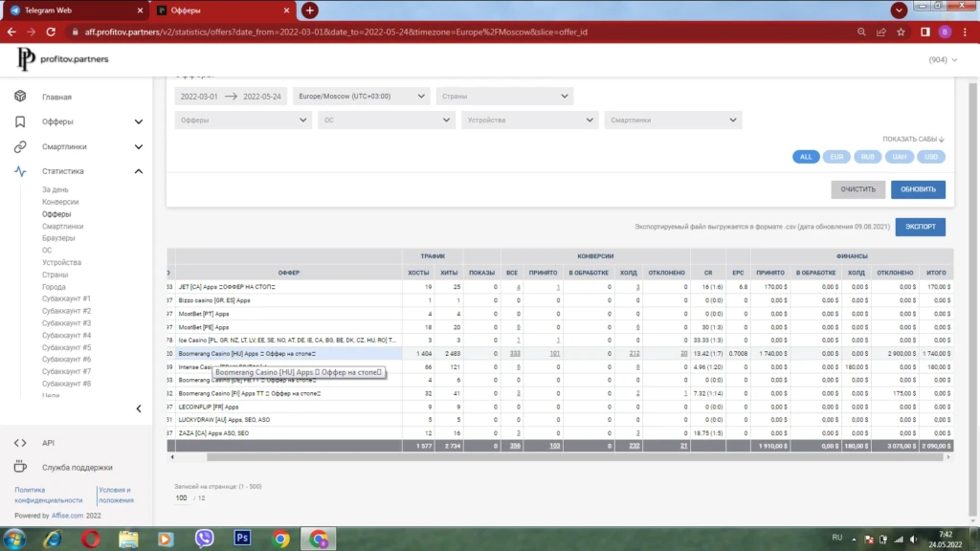The width and height of the screenshot is (980, 551).
Task: Click the ОЧИСТИТЬ button
Action: point(857,189)
